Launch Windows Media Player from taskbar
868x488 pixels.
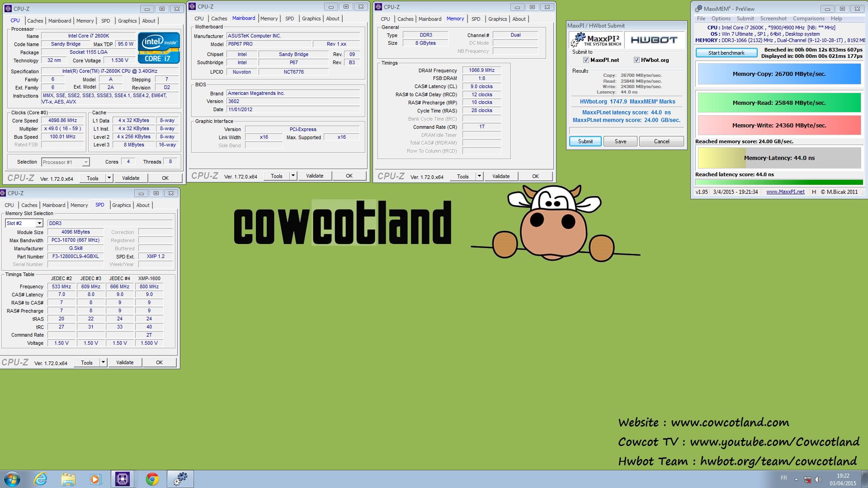[95, 479]
